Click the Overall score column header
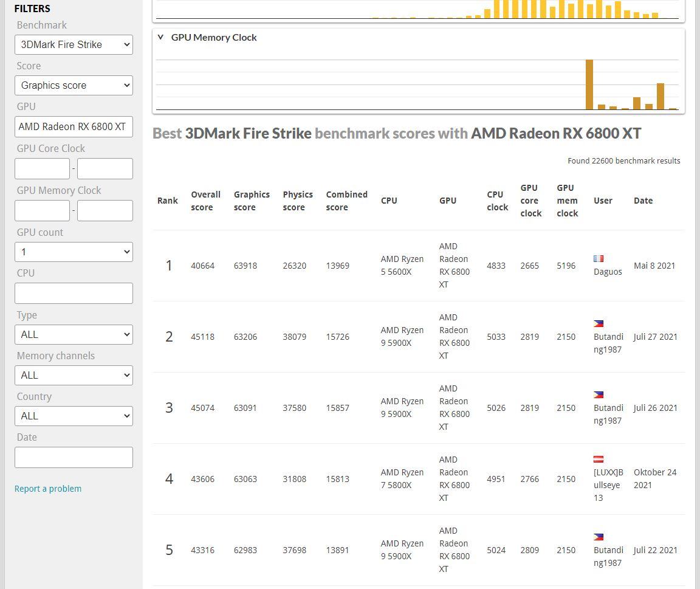Screen dimensions: 700x589 [x=206, y=201]
